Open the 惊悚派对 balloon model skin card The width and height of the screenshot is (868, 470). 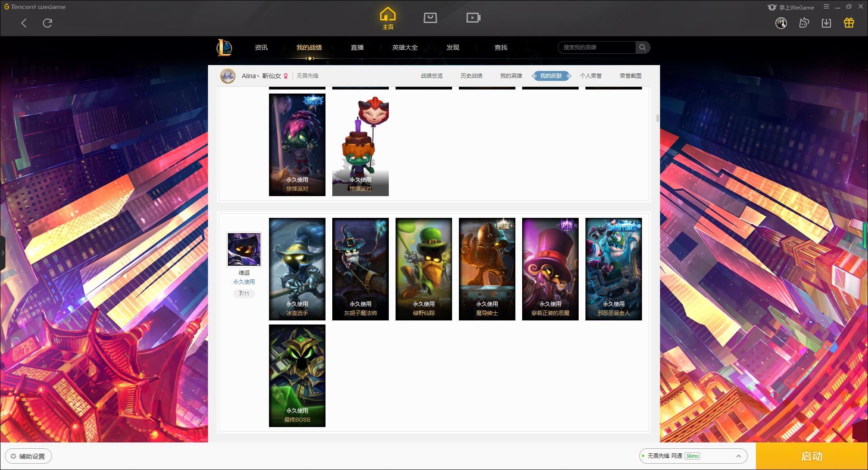360,145
